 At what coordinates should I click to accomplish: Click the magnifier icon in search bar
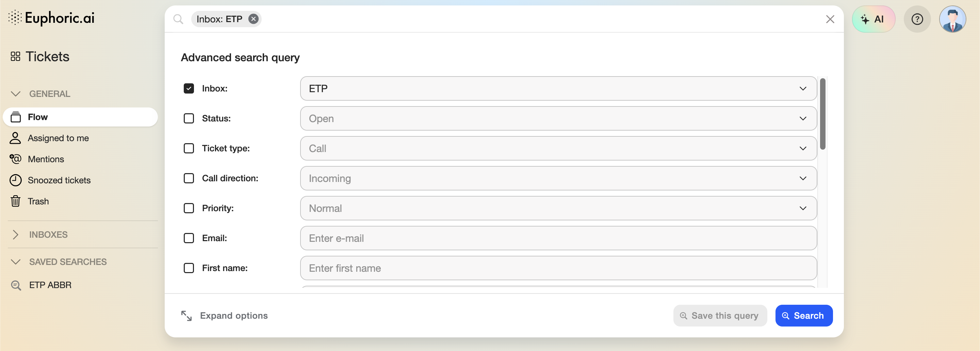[x=178, y=19]
